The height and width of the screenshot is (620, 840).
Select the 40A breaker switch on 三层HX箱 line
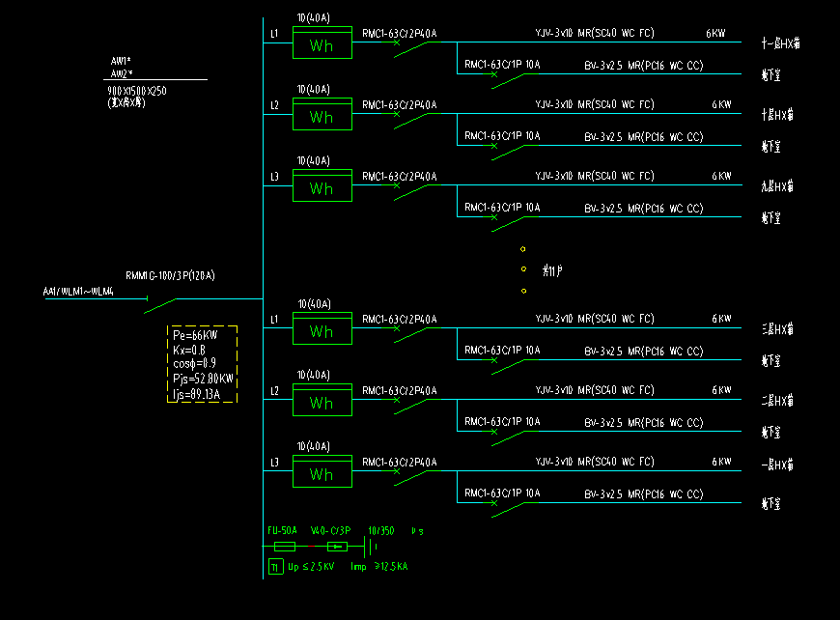[411, 334]
